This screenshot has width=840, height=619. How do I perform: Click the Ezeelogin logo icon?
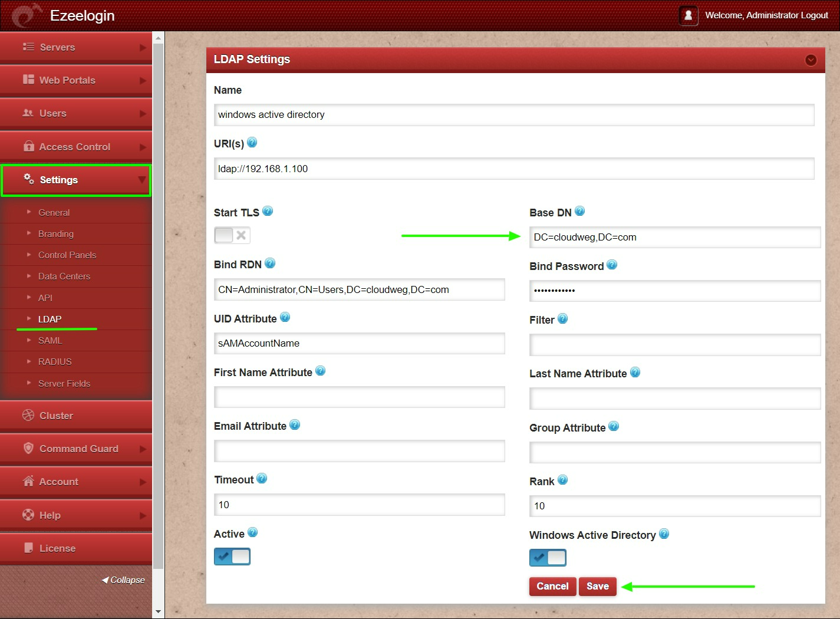pos(27,15)
